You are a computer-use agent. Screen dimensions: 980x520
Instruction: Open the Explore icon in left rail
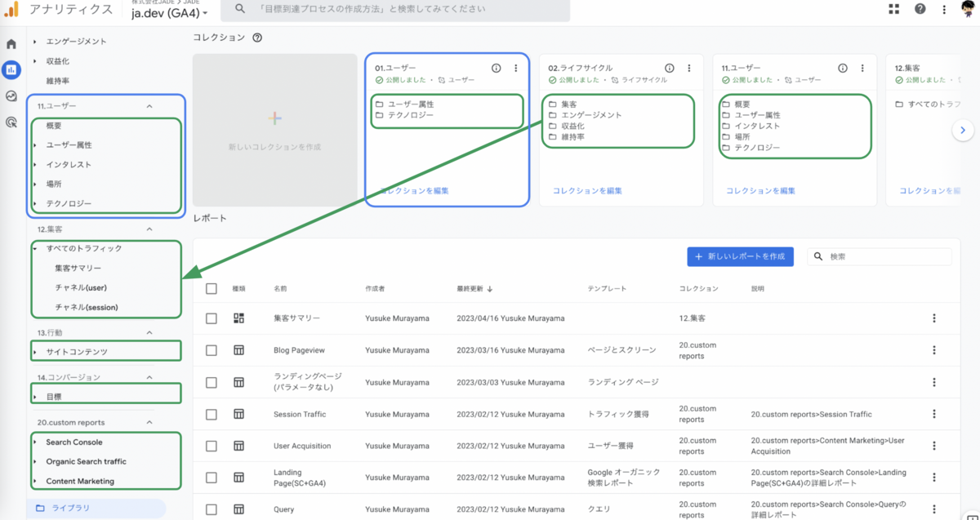pos(11,96)
